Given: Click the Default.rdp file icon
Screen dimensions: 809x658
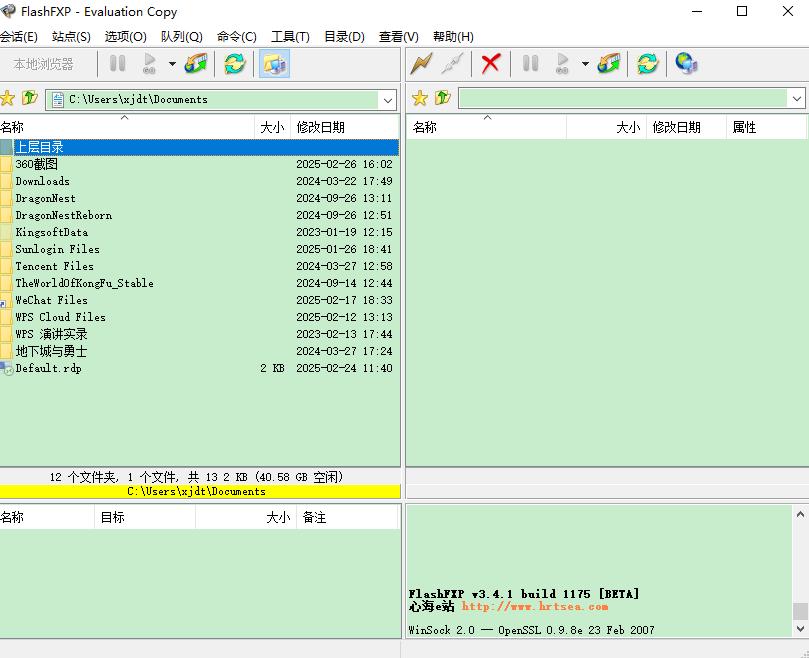Looking at the screenshot, I should pos(6,368).
